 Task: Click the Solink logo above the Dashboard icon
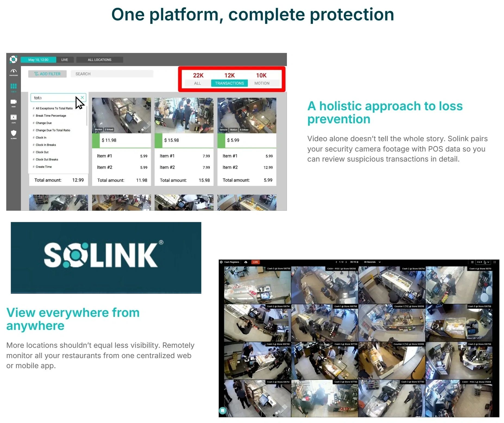tap(13, 59)
